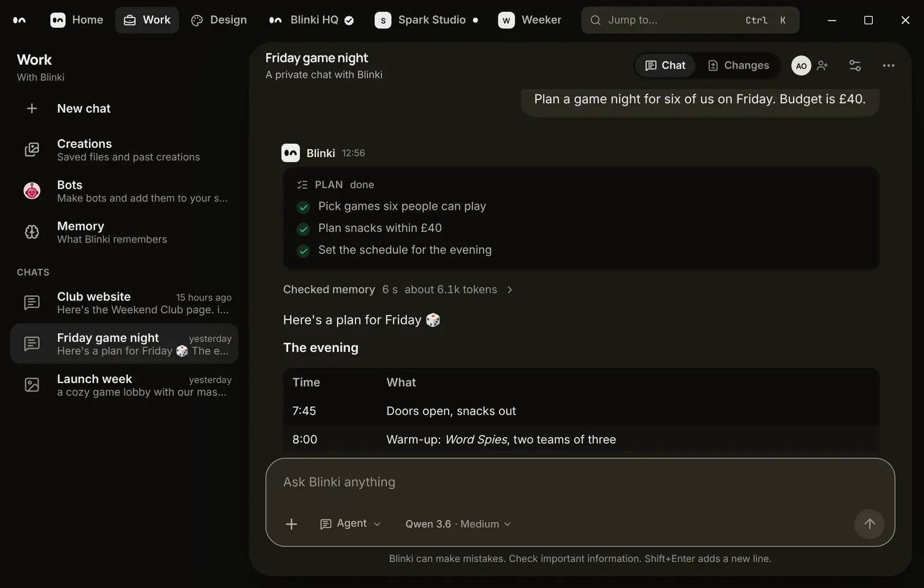Image resolution: width=924 pixels, height=588 pixels.
Task: Switch to the Chat view
Action: click(x=665, y=65)
